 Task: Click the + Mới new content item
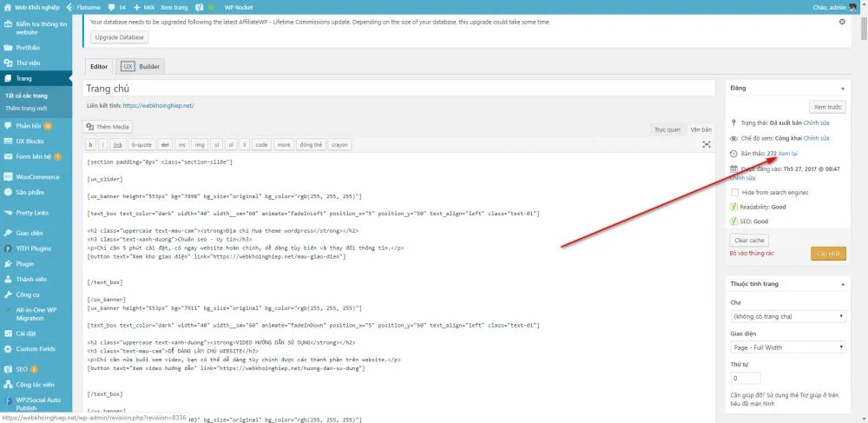pyautogui.click(x=144, y=8)
